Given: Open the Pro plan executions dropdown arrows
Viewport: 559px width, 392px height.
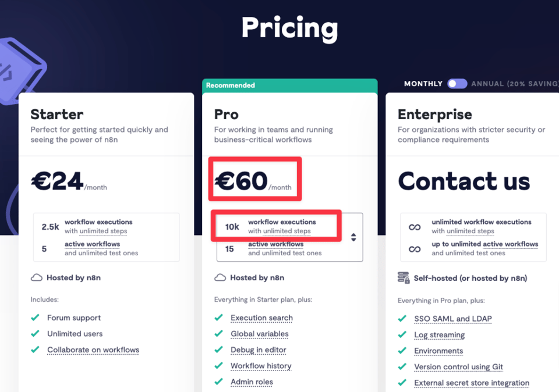Looking at the screenshot, I should 353,237.
